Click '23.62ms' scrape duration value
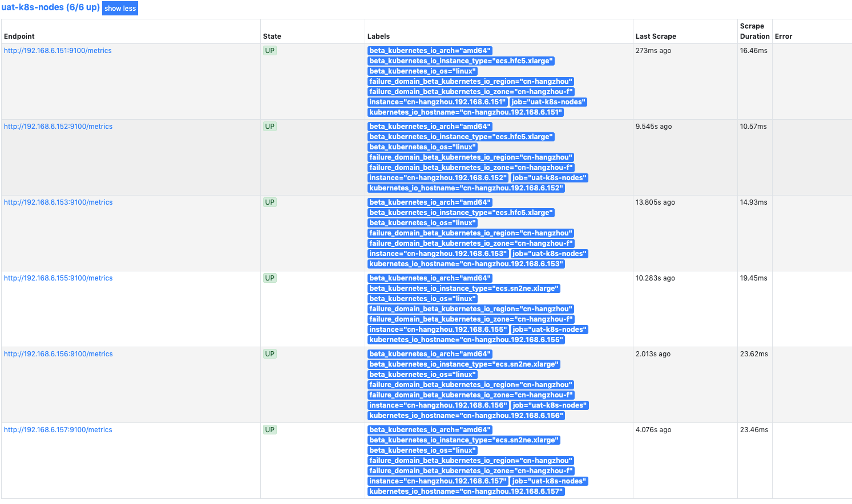This screenshot has height=504, width=852. tap(754, 354)
